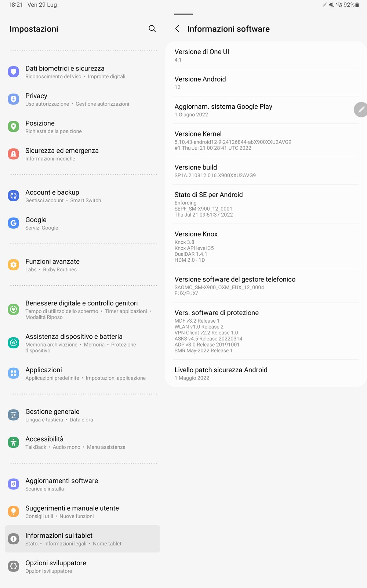Open Benessere digitale e controllo genitori
The width and height of the screenshot is (367, 588).
(x=83, y=309)
